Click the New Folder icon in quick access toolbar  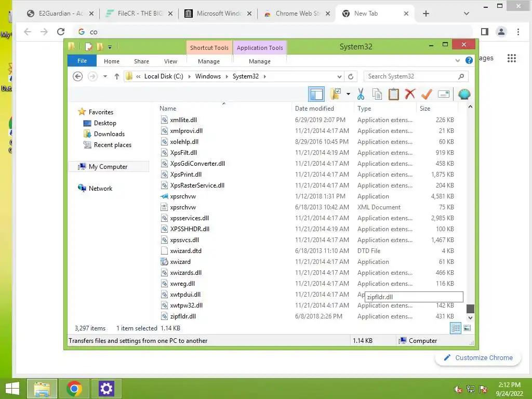pyautogui.click(x=100, y=46)
